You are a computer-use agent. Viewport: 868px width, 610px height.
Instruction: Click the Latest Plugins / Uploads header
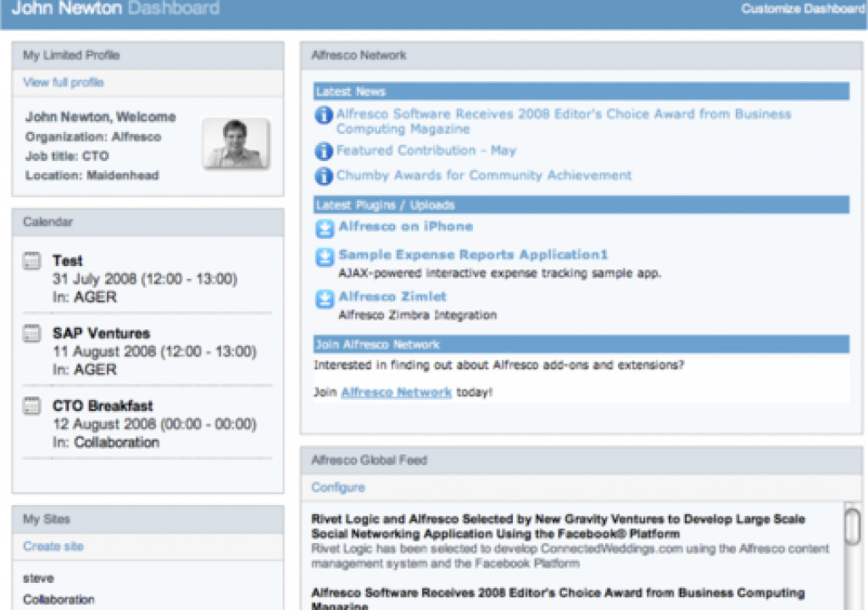click(x=581, y=205)
